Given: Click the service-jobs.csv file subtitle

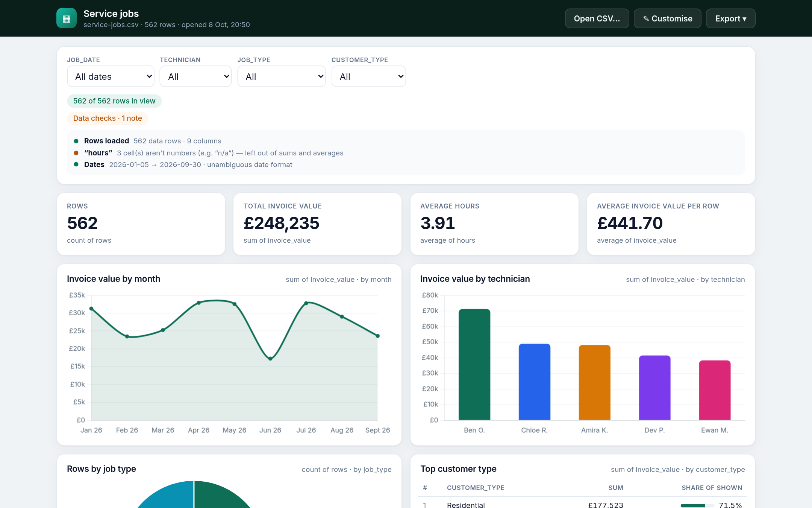Looking at the screenshot, I should pyautogui.click(x=167, y=25).
